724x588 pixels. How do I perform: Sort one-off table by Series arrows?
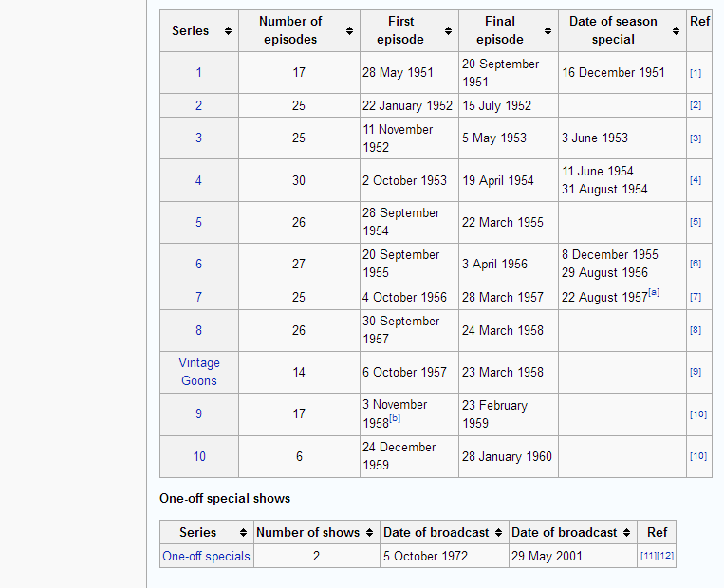click(x=244, y=533)
